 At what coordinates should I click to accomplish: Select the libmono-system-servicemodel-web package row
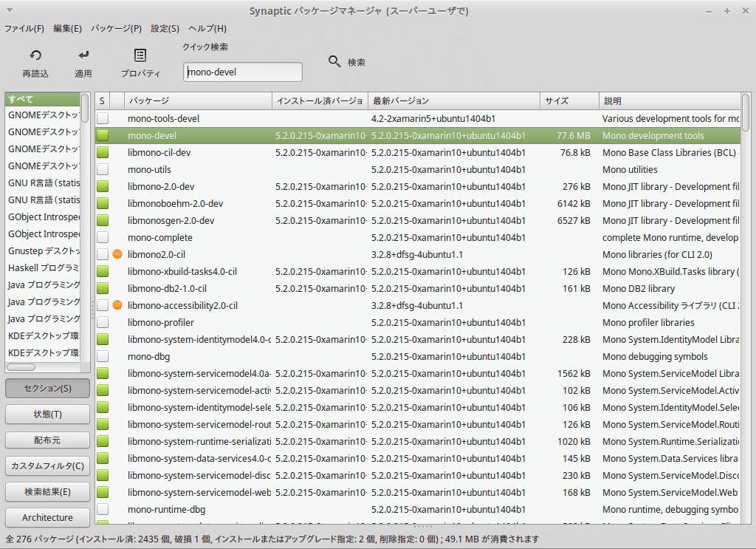[x=418, y=493]
